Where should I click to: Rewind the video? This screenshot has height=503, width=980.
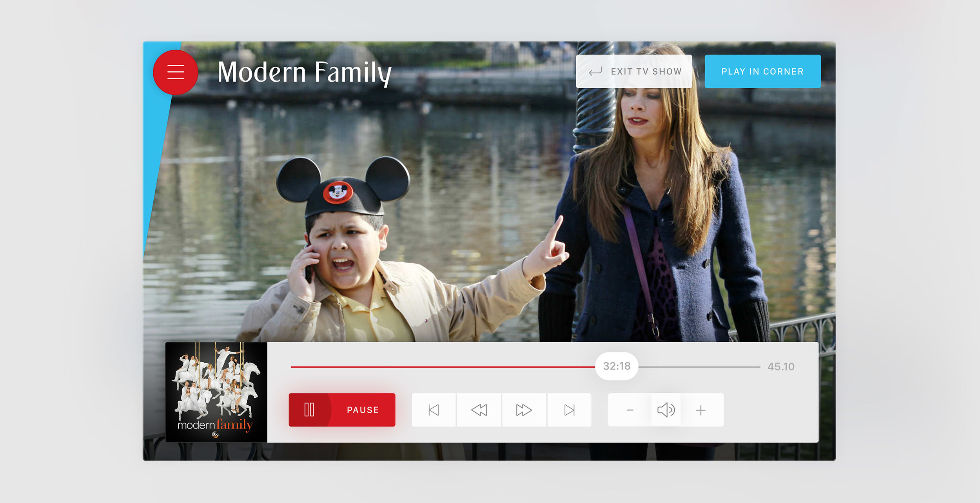click(479, 410)
